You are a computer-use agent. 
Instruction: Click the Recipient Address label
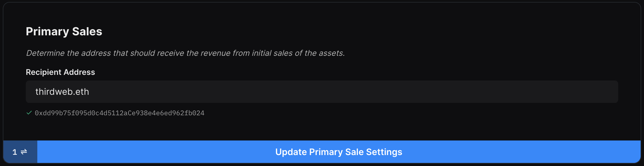(60, 72)
